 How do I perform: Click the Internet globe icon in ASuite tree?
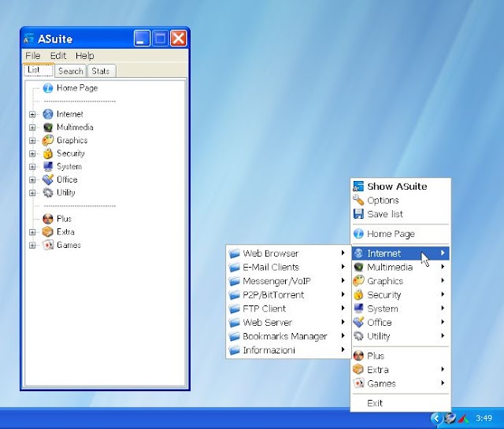coord(48,114)
